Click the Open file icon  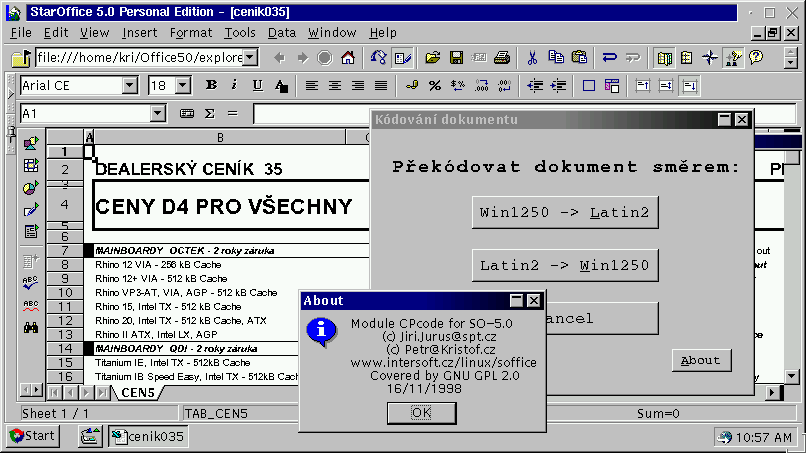pyautogui.click(x=433, y=58)
